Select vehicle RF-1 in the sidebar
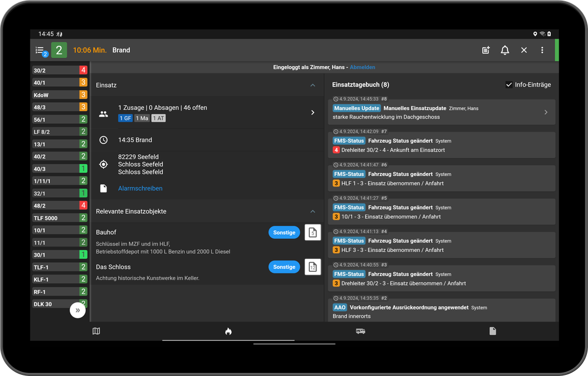Image resolution: width=588 pixels, height=376 pixels. 60,292
